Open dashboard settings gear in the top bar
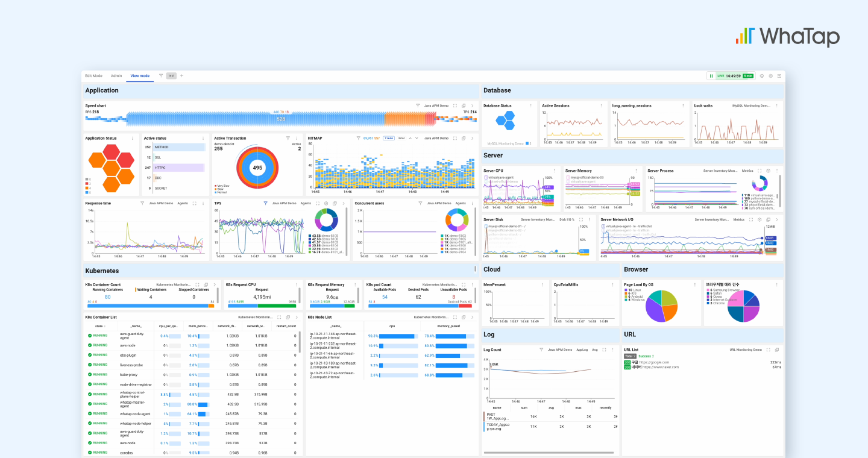Viewport: 868px width, 458px height. (x=770, y=76)
